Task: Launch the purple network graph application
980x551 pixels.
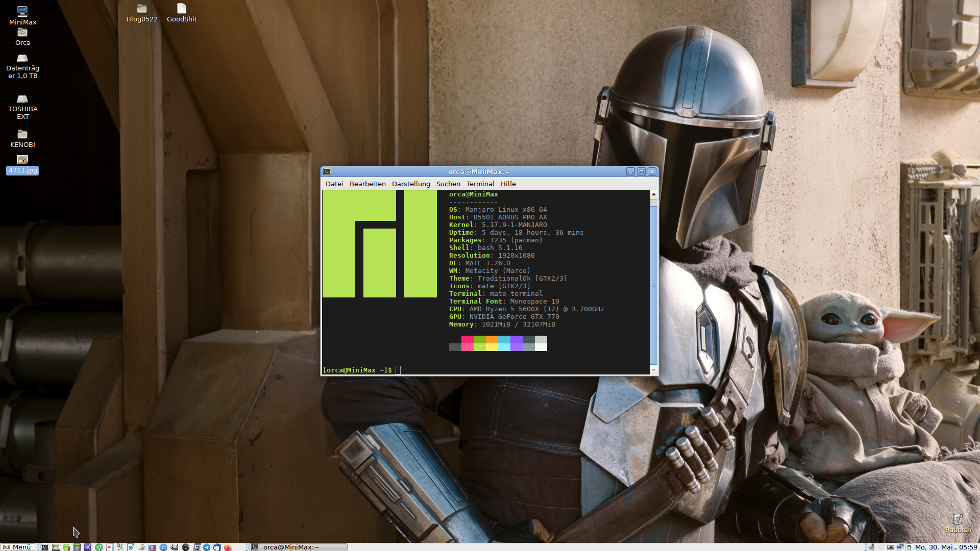Action: pos(87,547)
